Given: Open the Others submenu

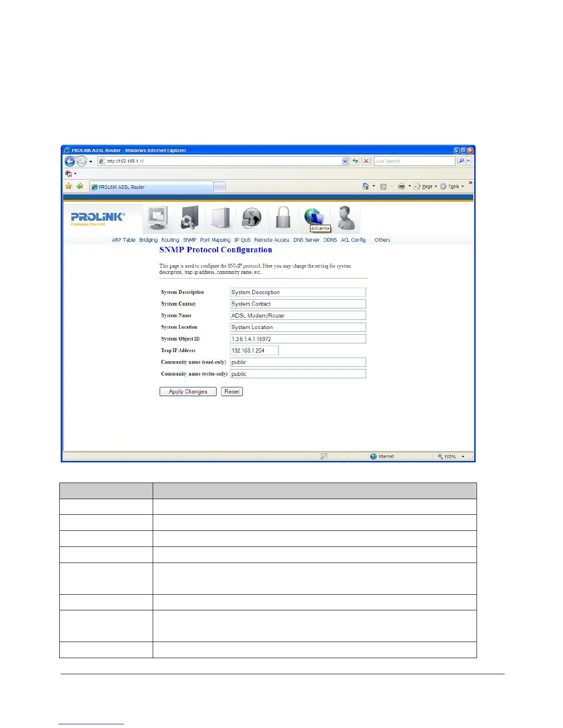Looking at the screenshot, I should point(382,240).
